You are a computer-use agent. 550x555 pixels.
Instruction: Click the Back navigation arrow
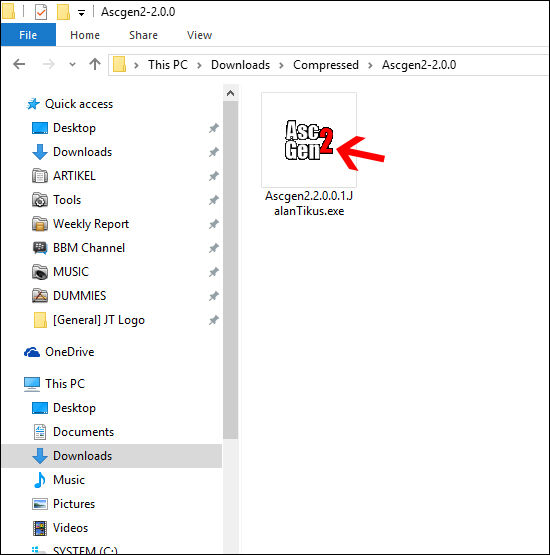[x=19, y=64]
